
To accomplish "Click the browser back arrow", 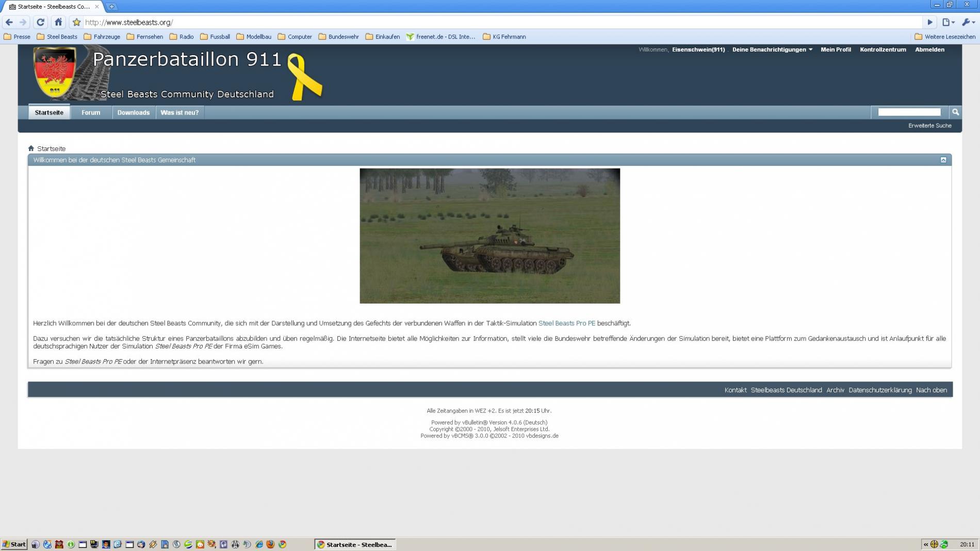I will tap(9, 22).
